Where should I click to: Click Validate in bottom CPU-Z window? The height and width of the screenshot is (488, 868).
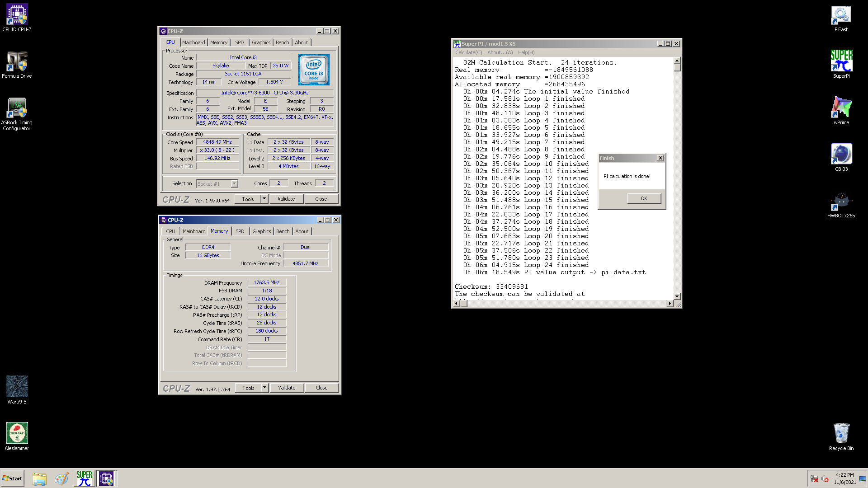click(287, 388)
